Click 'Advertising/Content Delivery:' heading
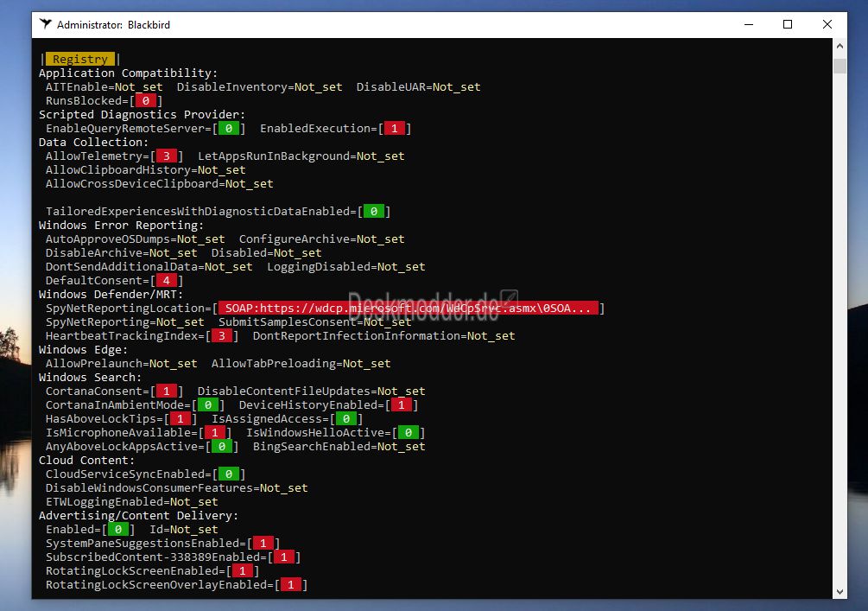 pyautogui.click(x=138, y=516)
